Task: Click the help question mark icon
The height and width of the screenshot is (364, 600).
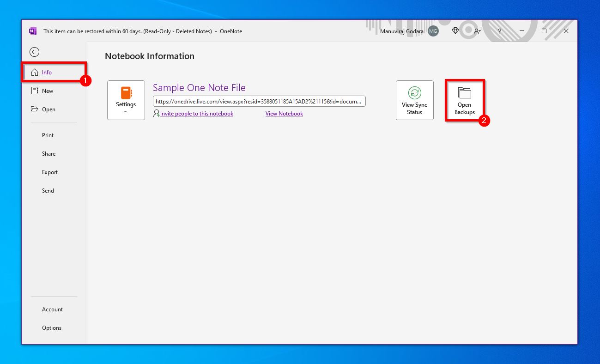Action: (x=500, y=31)
